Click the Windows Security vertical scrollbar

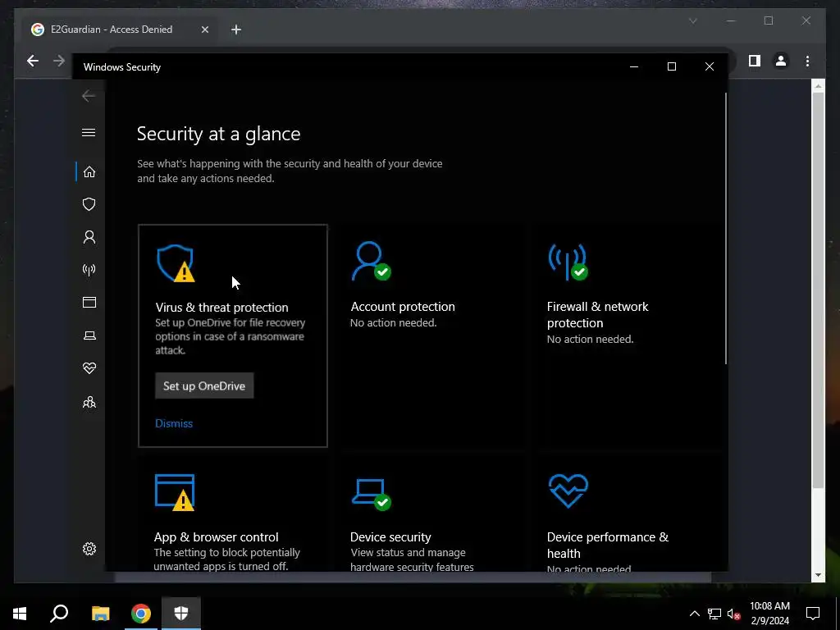pyautogui.click(x=726, y=228)
